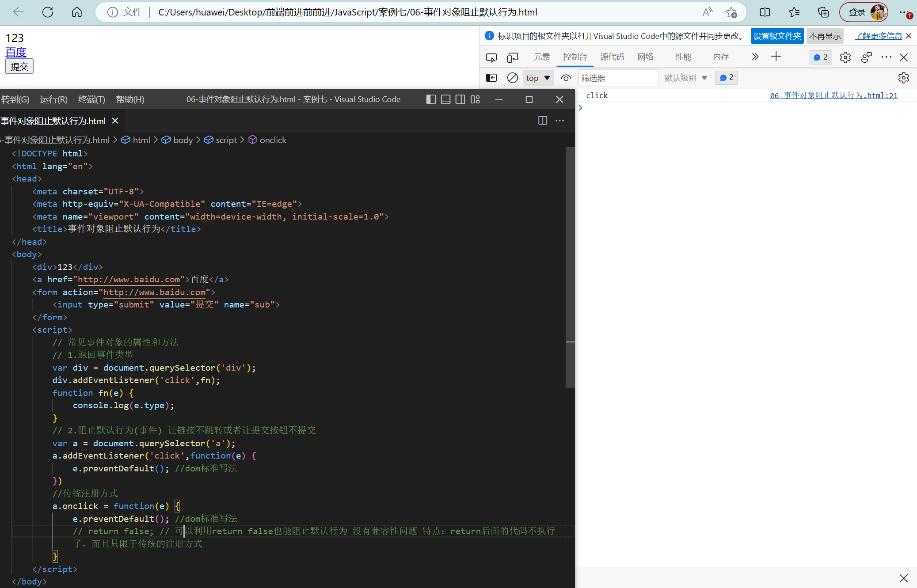
Task: Select inspect element tool in DevTools
Action: tap(491, 57)
